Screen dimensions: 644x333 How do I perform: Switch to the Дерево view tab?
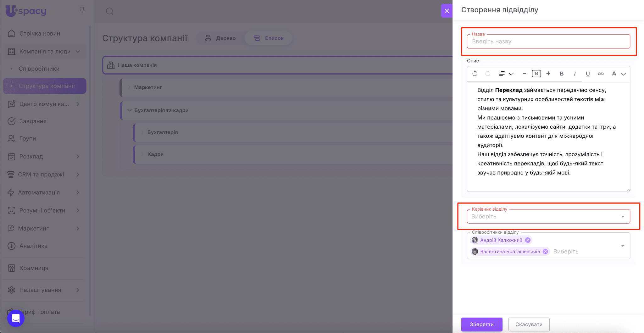(x=220, y=38)
